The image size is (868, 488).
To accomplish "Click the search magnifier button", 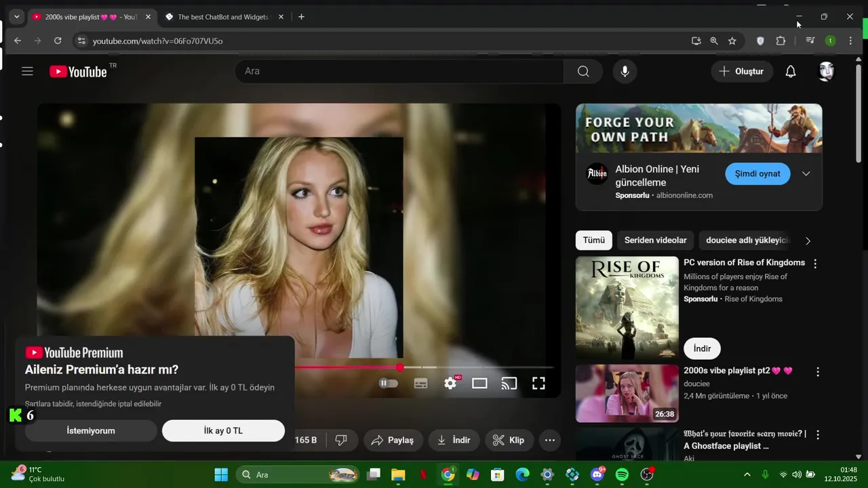I will 583,71.
